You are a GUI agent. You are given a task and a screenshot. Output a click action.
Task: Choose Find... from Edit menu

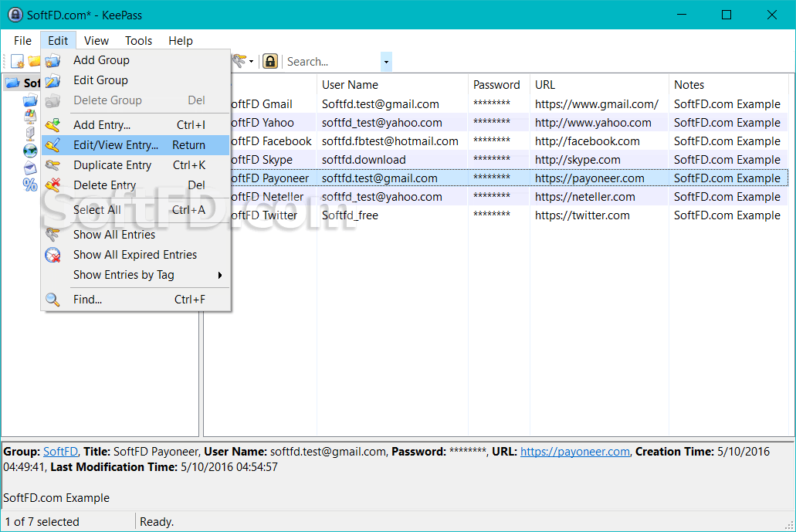tap(136, 300)
